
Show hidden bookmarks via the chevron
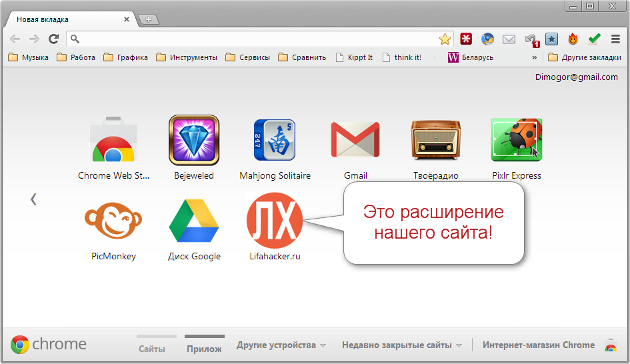(534, 57)
